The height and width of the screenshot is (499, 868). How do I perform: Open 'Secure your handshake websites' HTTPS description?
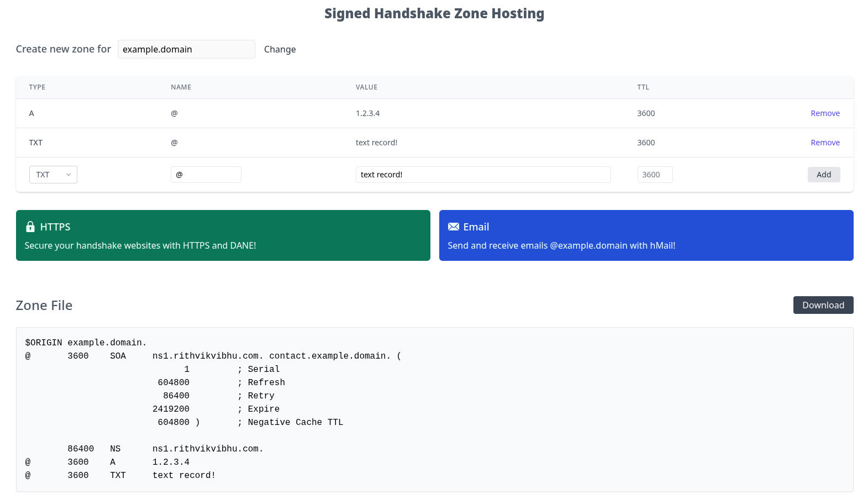(x=140, y=245)
